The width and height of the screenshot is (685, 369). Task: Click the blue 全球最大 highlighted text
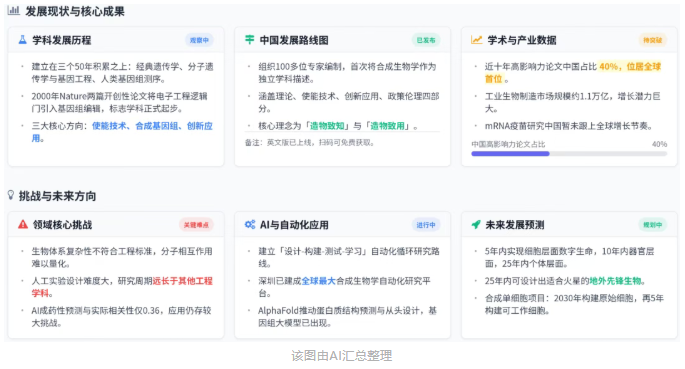(x=318, y=281)
